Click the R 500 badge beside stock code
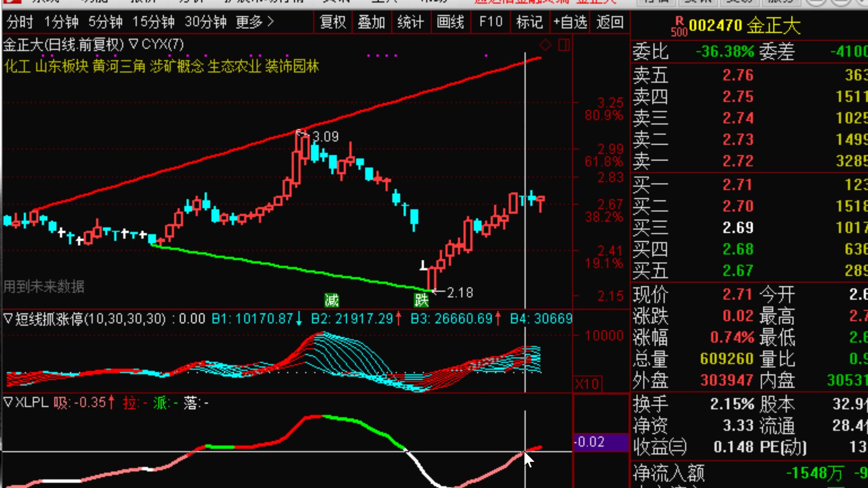Viewport: 868px width, 488px height. click(x=679, y=26)
